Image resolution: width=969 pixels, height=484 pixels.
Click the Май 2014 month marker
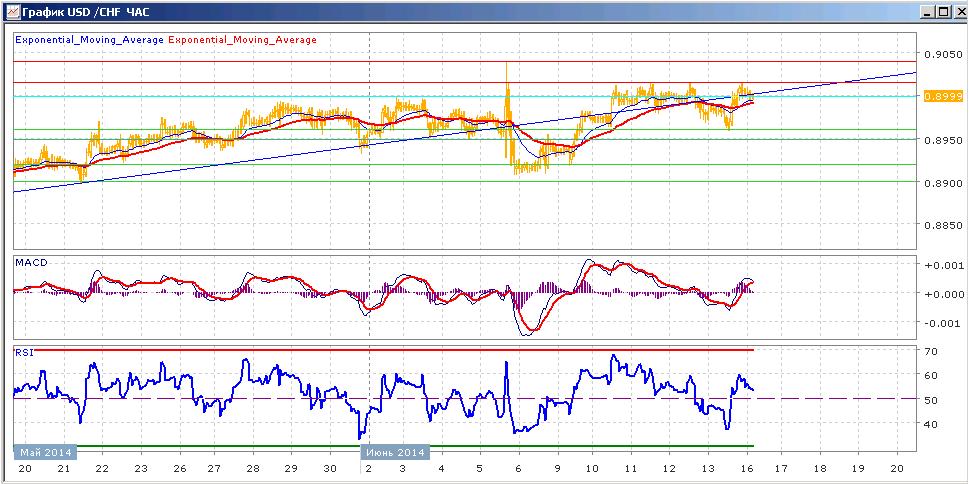(x=45, y=452)
